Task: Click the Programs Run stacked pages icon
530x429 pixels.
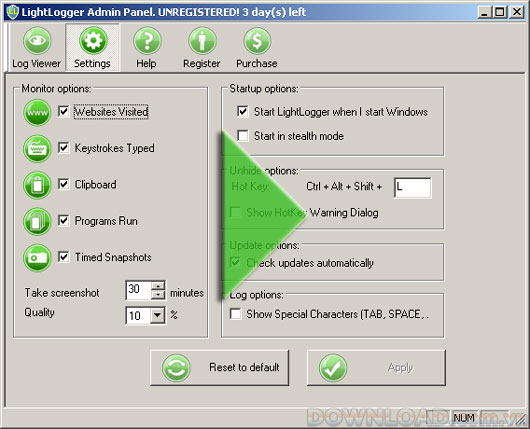Action: 37,221
